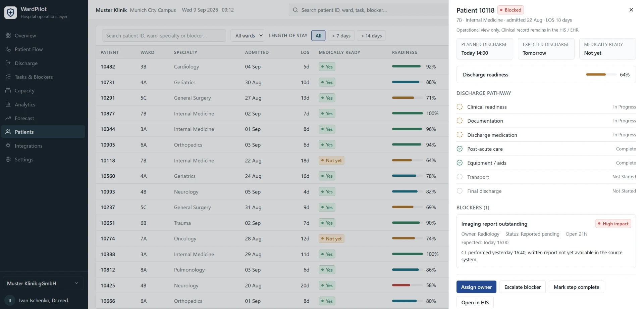Open the Forecast sidebar item
The image size is (644, 309).
coord(43,118)
